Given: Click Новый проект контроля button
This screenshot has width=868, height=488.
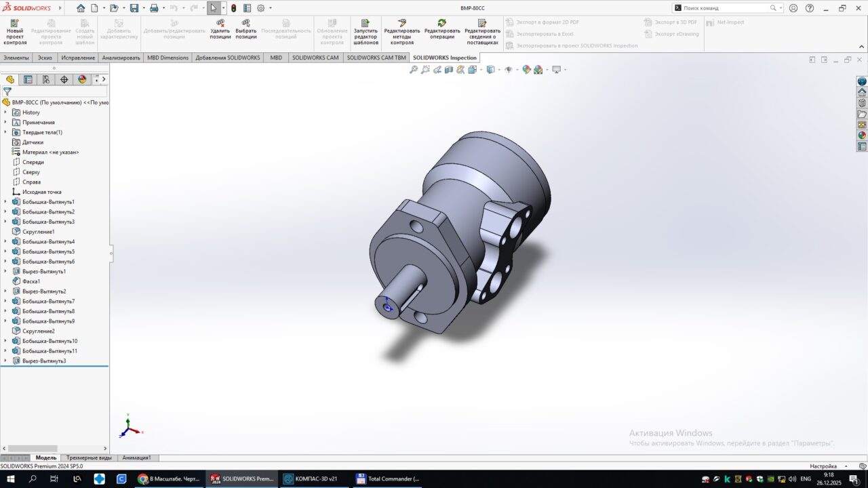Looking at the screenshot, I should click(x=15, y=32).
